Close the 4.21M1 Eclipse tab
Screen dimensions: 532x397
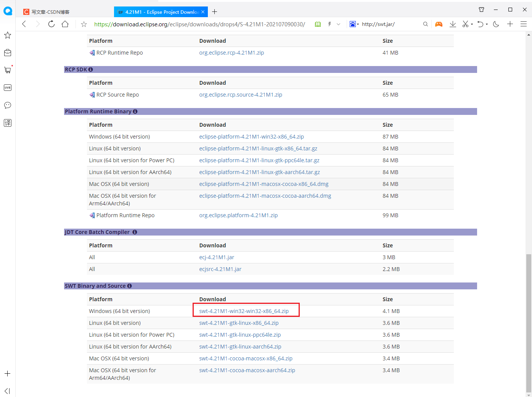(x=203, y=12)
